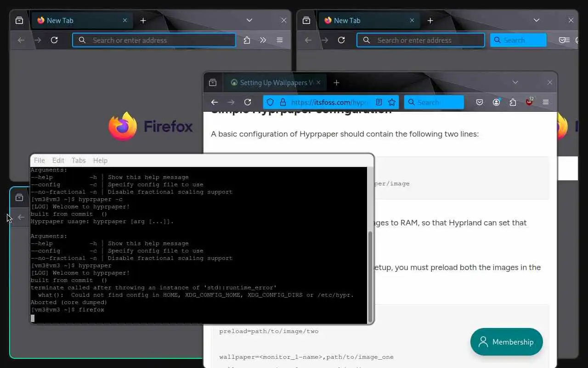
Task: Focus search box in top-right Firefox window
Action: 519,40
